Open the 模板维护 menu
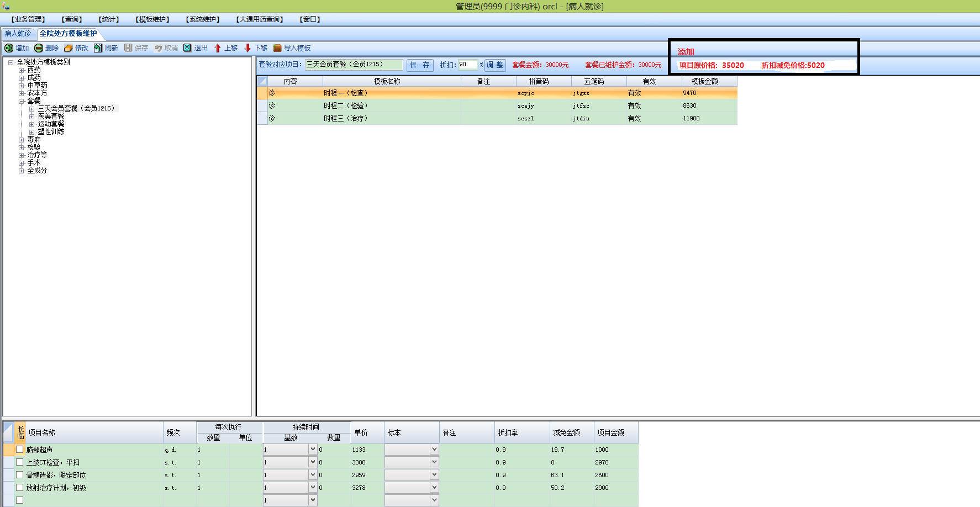This screenshot has width=980, height=507. click(152, 19)
